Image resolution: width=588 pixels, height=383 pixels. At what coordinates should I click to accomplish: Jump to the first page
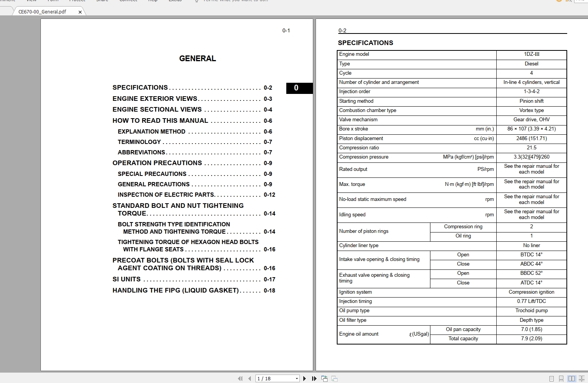tap(240, 378)
